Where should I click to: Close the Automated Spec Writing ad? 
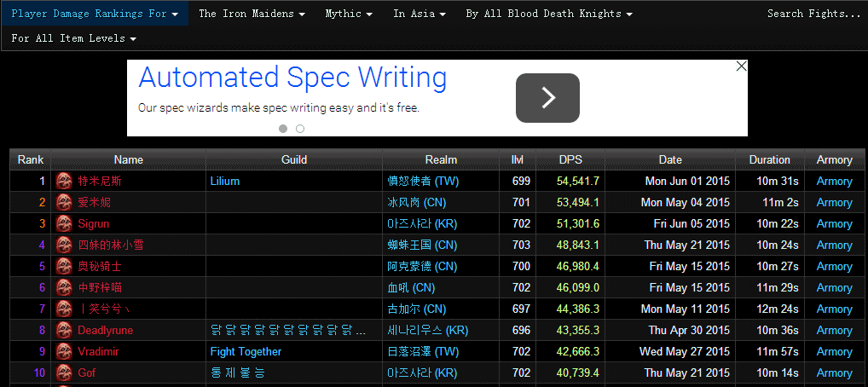(x=741, y=66)
